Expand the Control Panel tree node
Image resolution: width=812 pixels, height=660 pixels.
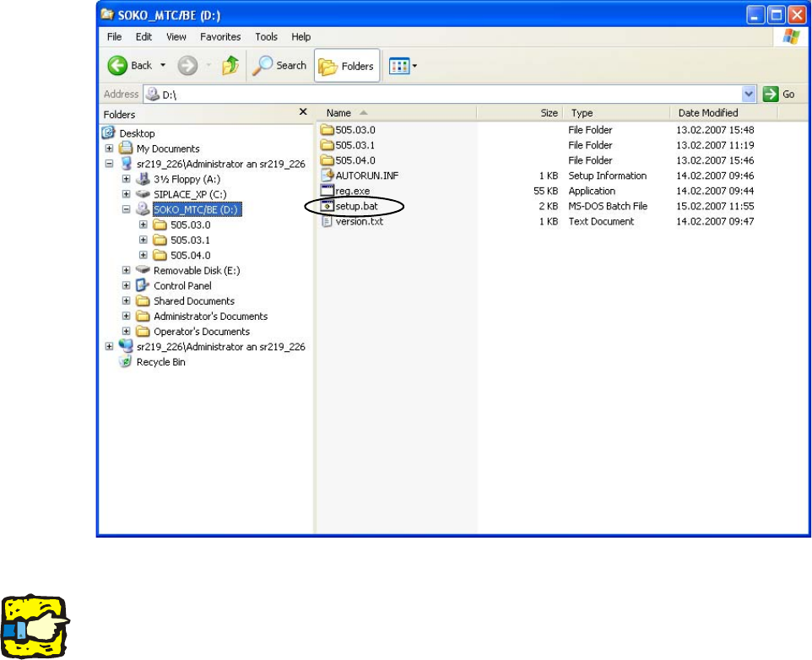127,286
